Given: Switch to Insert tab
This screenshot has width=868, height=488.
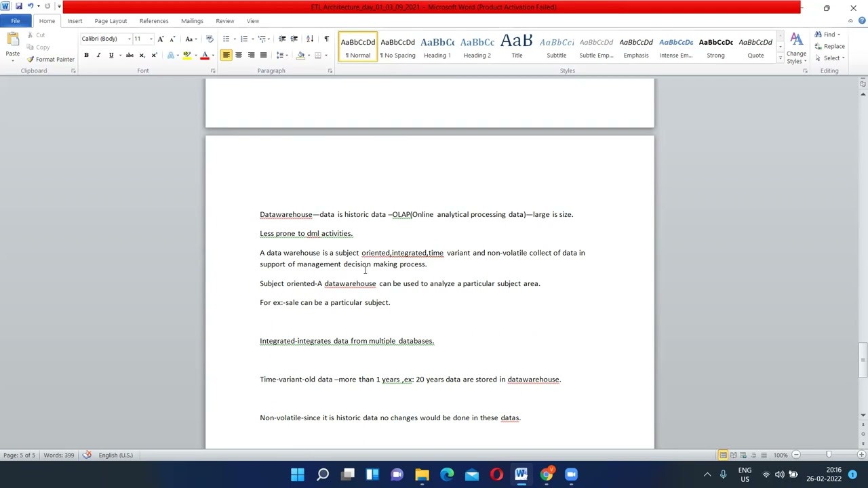Looking at the screenshot, I should [75, 21].
